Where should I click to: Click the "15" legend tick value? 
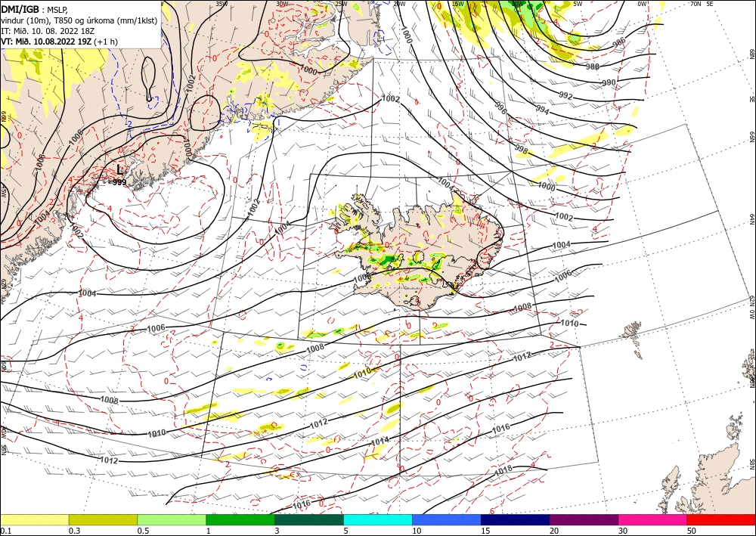point(485,531)
